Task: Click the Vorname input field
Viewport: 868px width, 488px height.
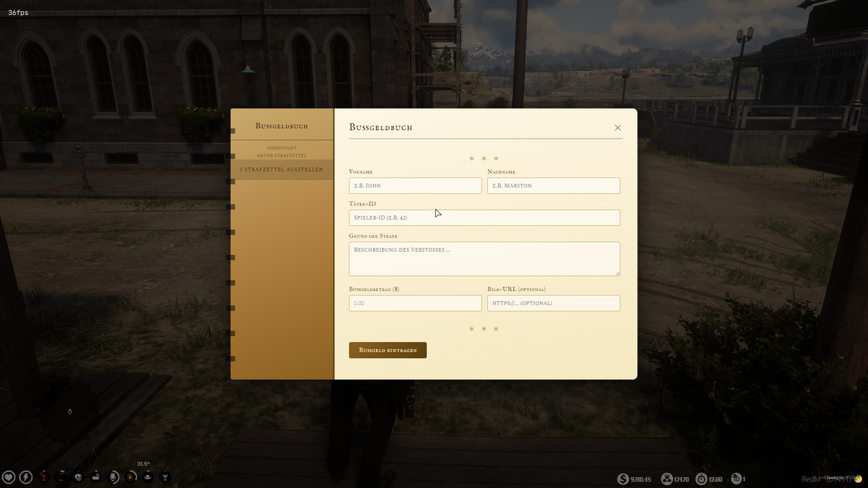Action: (415, 186)
